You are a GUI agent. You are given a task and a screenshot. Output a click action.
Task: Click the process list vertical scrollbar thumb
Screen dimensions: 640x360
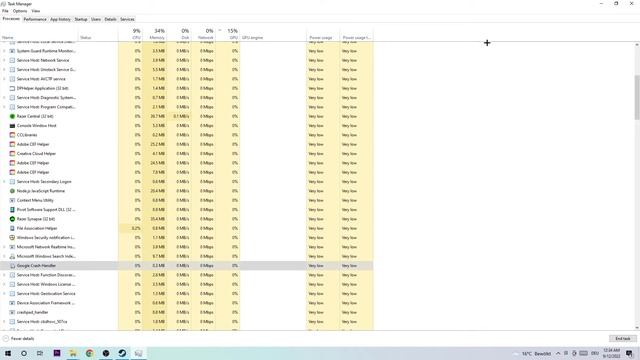point(637,97)
